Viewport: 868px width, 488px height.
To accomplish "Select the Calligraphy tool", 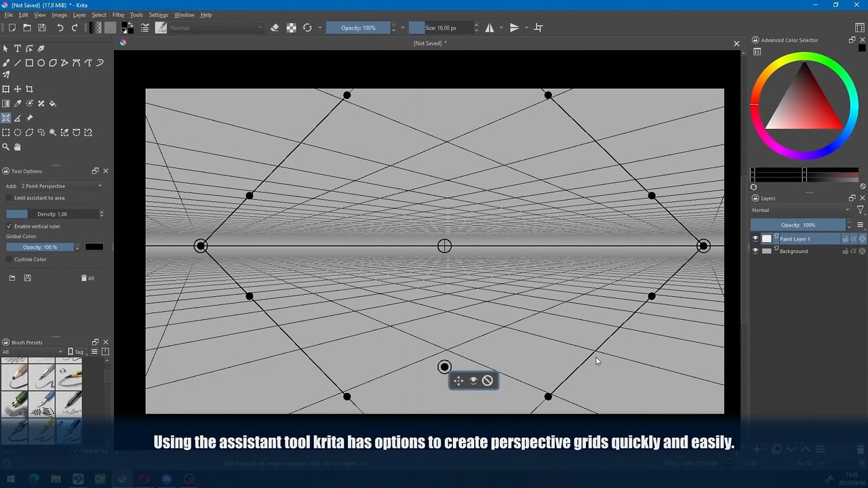I will pos(41,48).
